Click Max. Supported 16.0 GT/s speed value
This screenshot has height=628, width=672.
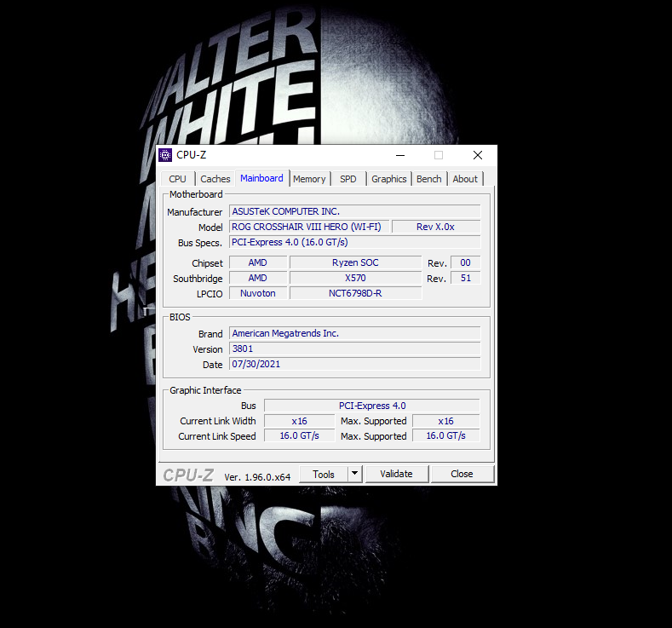coord(446,435)
